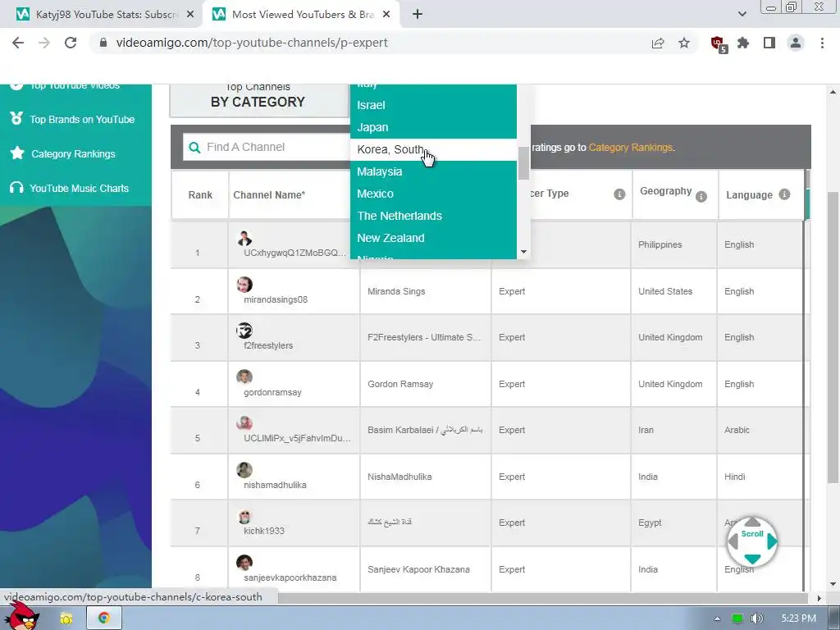Bookmark this page with star icon
Screen dimensions: 840x630
click(684, 43)
